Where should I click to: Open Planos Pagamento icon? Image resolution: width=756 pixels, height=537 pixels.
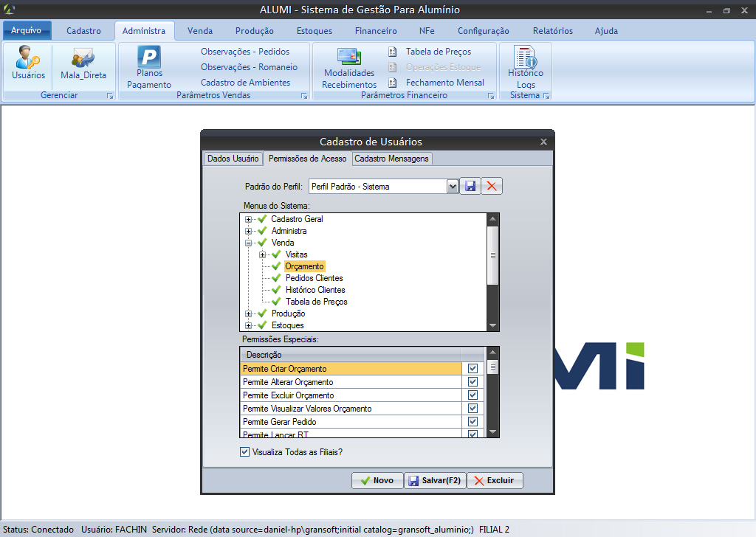click(x=149, y=56)
